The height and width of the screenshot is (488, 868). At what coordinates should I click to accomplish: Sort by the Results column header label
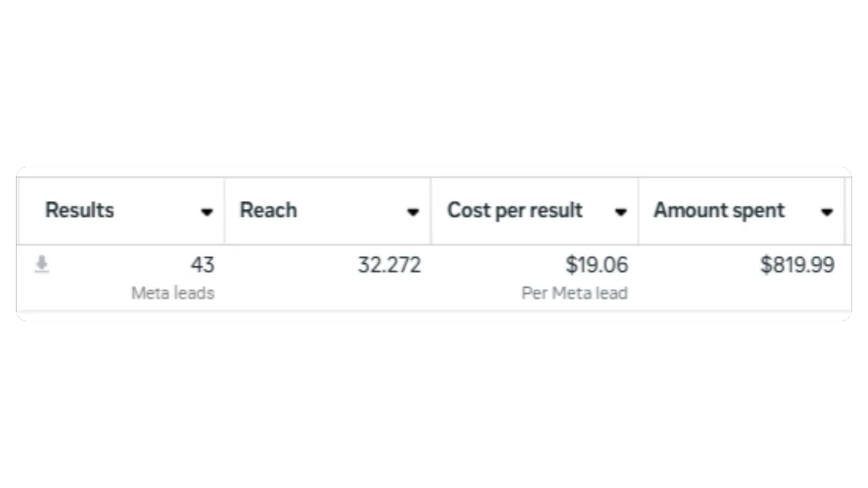click(x=80, y=210)
